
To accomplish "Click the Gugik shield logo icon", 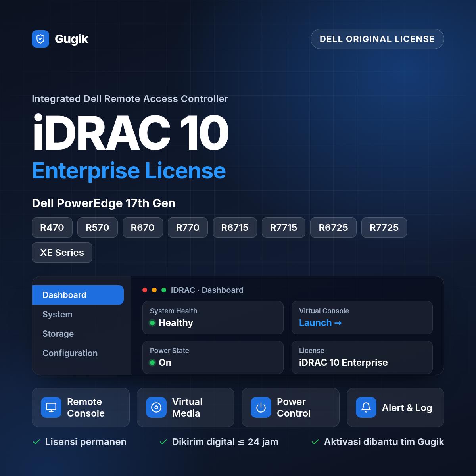I will click(40, 39).
